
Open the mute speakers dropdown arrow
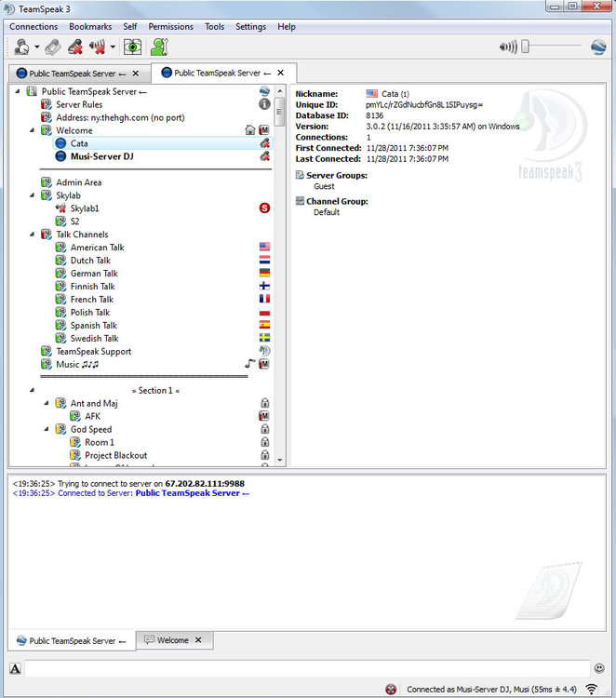tap(113, 47)
